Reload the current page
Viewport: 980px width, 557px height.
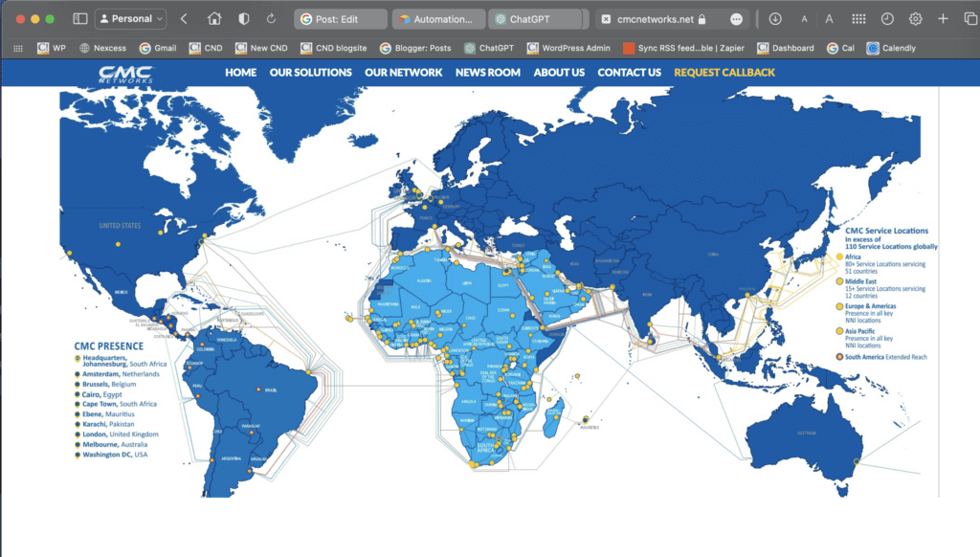click(x=272, y=19)
